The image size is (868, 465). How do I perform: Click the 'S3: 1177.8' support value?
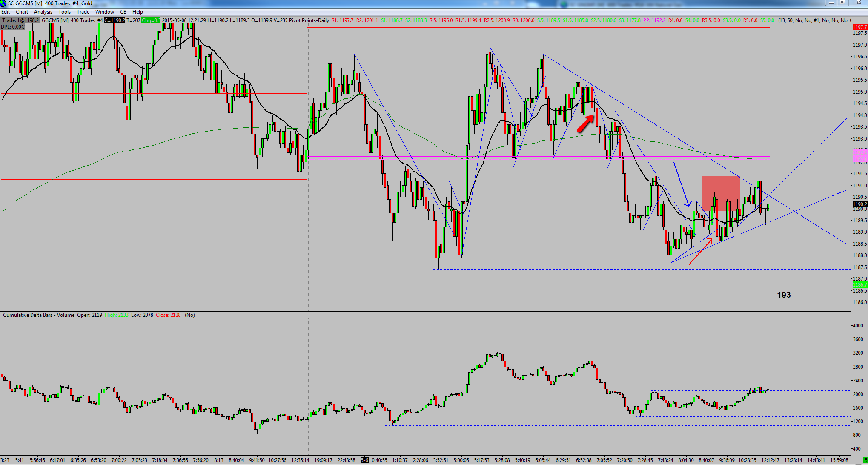pos(630,20)
